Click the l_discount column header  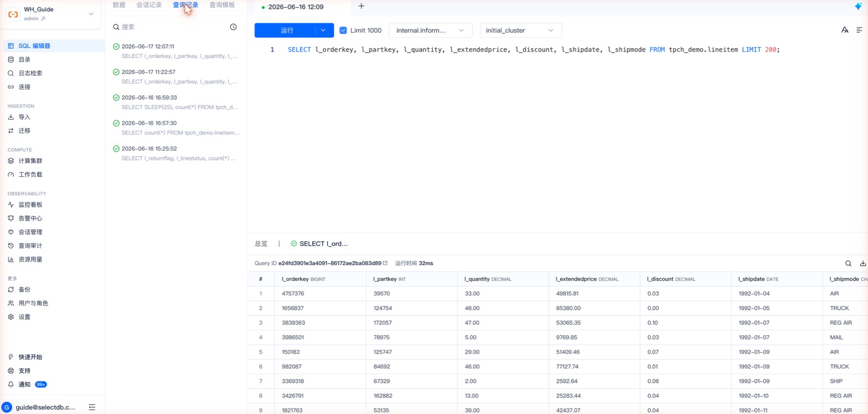685,279
